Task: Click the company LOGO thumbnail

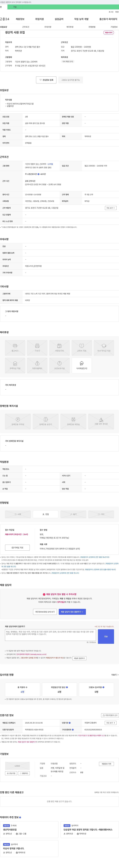Action: tap(17, 766)
